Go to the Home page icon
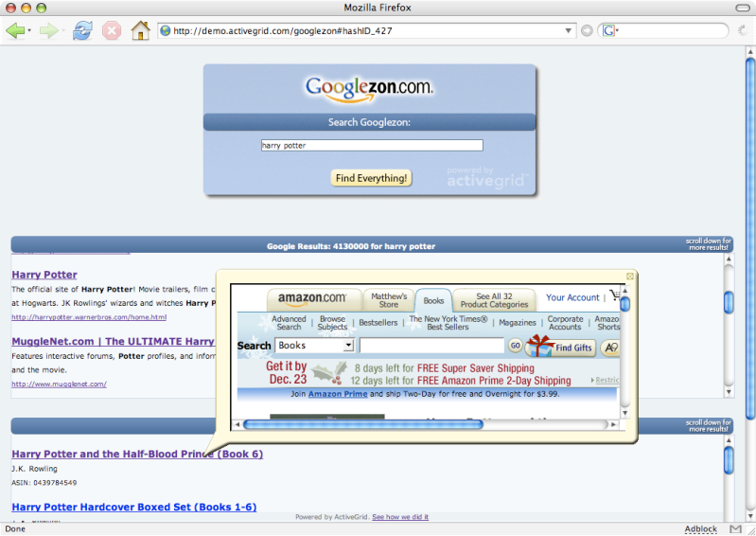Image resolution: width=756 pixels, height=536 pixels. (x=140, y=30)
